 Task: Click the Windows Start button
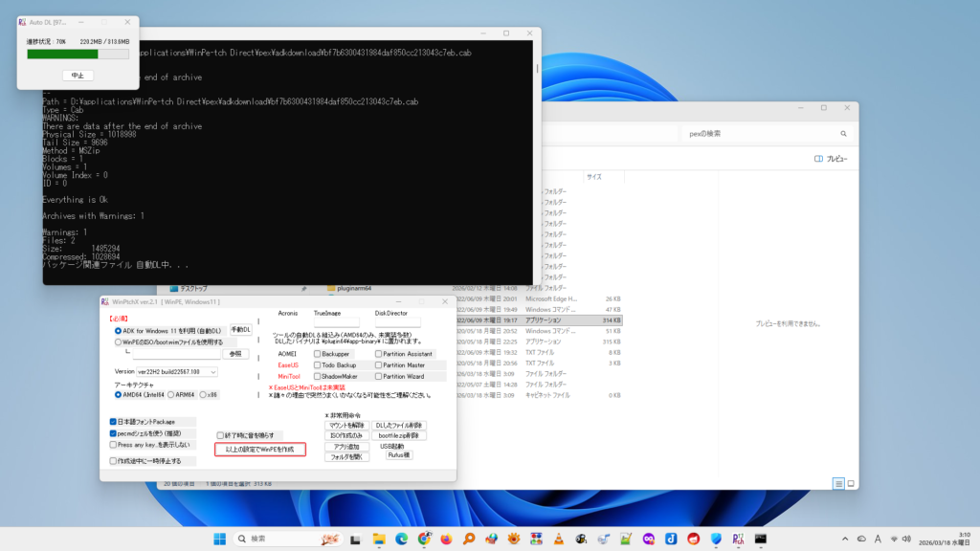[x=221, y=539]
